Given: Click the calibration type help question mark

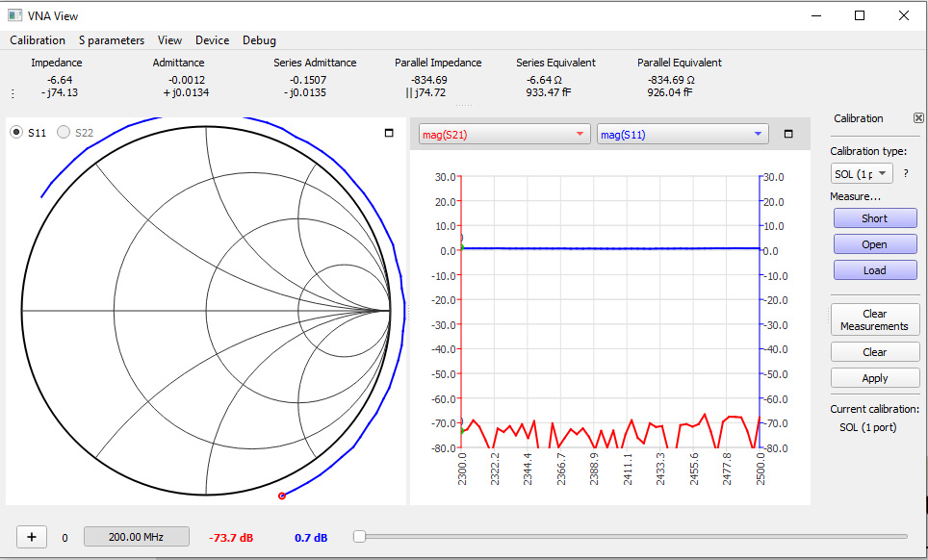Looking at the screenshot, I should click(x=906, y=173).
